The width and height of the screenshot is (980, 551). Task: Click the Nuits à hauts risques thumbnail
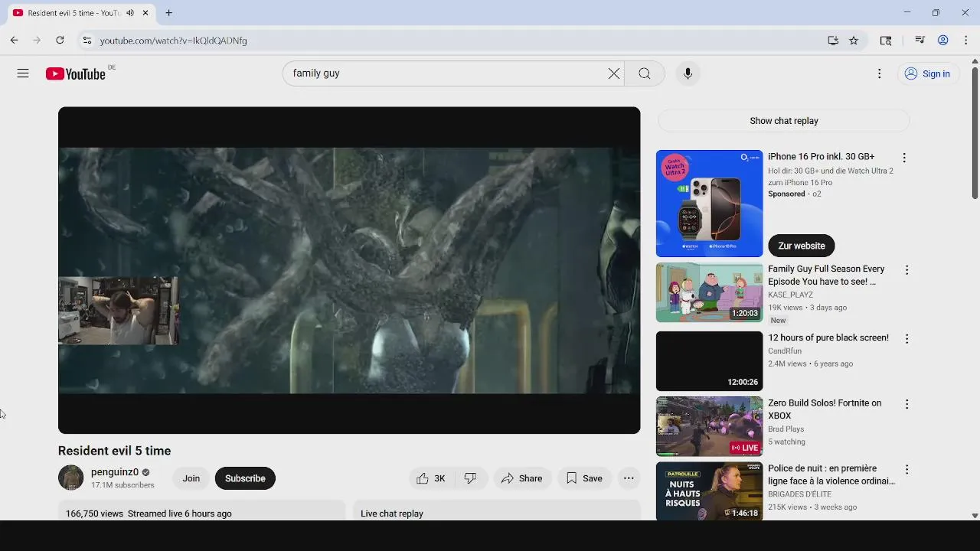pyautogui.click(x=710, y=491)
